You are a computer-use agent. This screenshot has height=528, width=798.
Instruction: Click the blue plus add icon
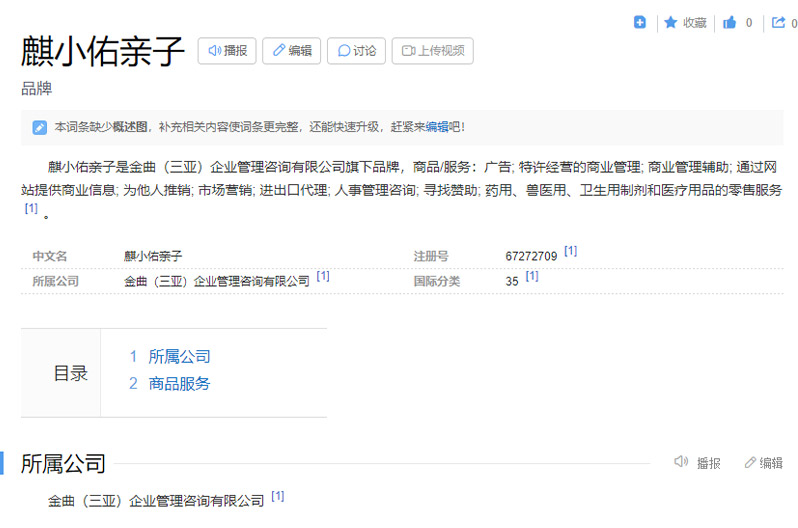tap(640, 22)
